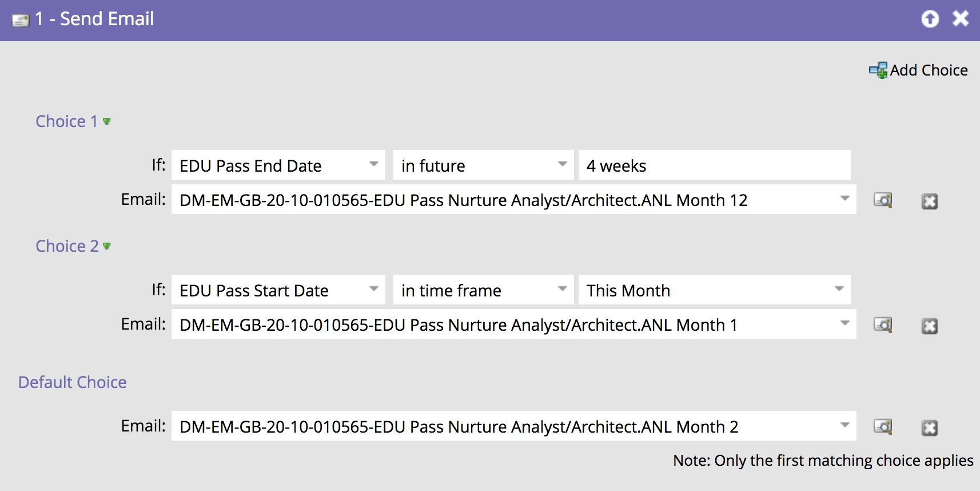Open the Choice 2 options menu
Viewport: 980px width, 491px height.
click(106, 246)
